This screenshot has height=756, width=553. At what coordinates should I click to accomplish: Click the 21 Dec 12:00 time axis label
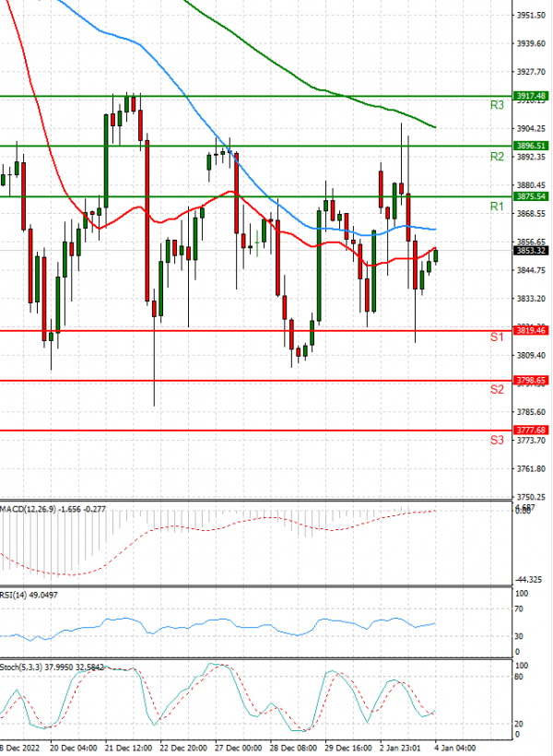129,749
